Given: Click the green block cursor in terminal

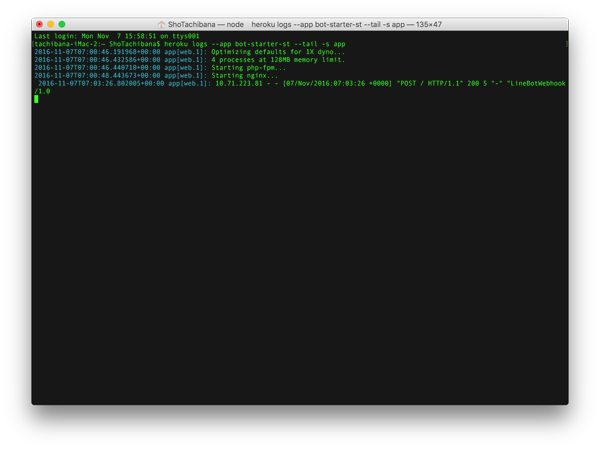Looking at the screenshot, I should pos(36,99).
